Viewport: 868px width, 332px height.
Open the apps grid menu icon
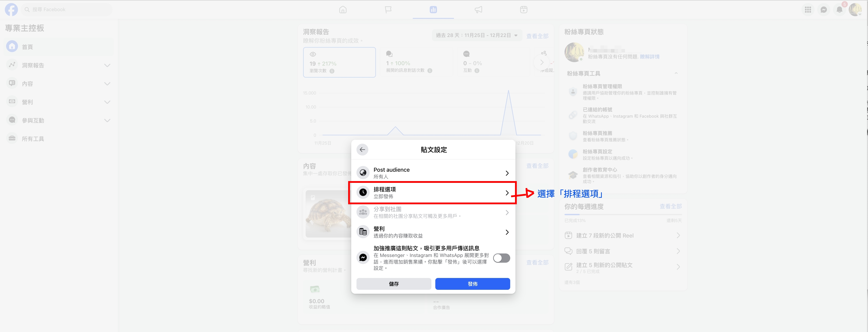tap(808, 9)
